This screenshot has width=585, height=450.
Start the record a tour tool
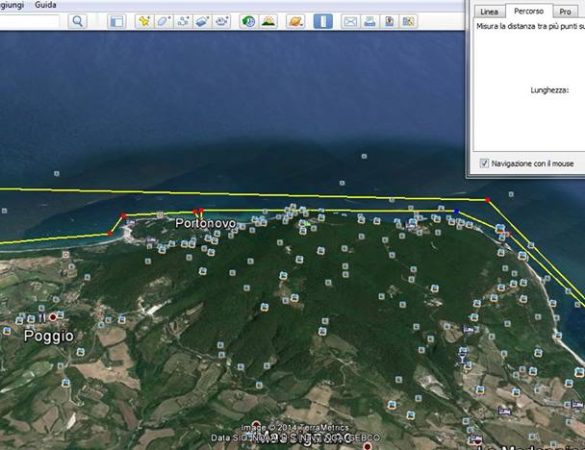tap(222, 21)
